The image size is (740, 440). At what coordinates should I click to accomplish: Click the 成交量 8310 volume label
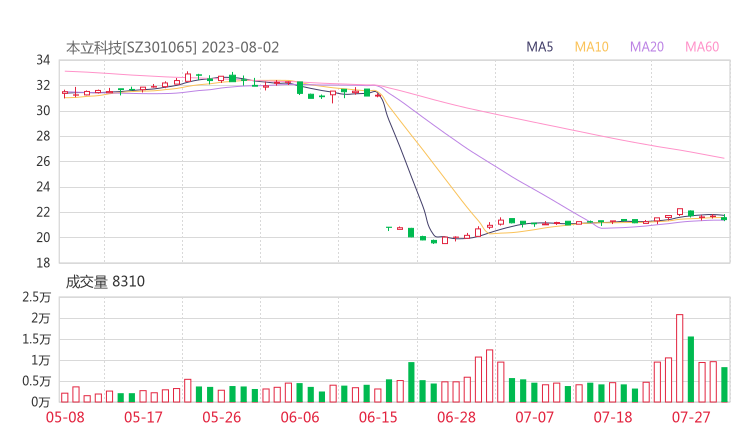point(105,282)
